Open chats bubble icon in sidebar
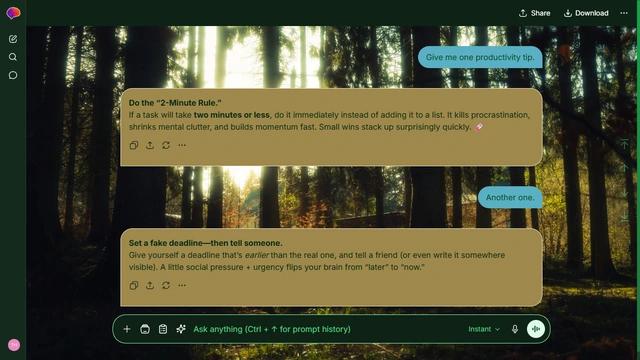Screen dimensions: 640x360 pos(13,76)
